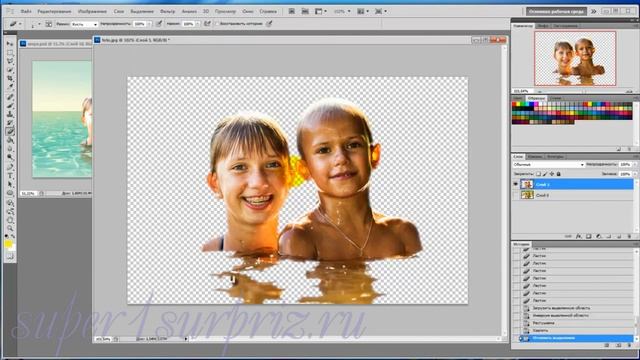Viewport: 640px width, 360px height.
Task: Open the Изображение menu
Action: point(92,11)
